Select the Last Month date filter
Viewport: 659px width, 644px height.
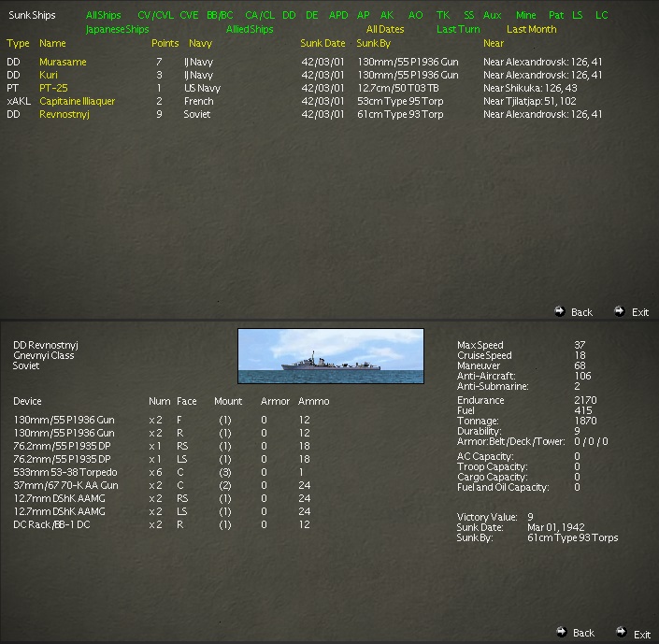point(532,29)
